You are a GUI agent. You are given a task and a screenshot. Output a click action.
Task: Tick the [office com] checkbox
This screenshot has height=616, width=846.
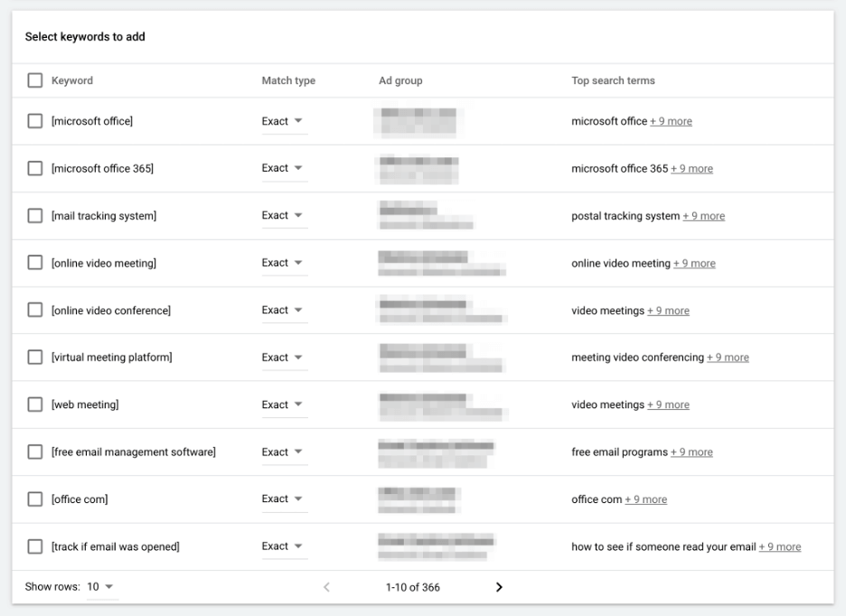(x=35, y=499)
